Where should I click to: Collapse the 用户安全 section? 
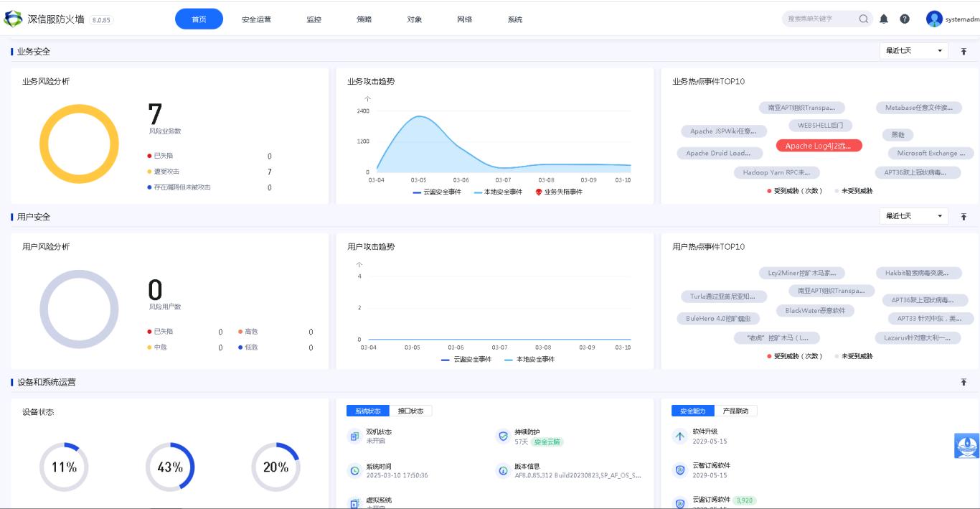pyautogui.click(x=963, y=217)
